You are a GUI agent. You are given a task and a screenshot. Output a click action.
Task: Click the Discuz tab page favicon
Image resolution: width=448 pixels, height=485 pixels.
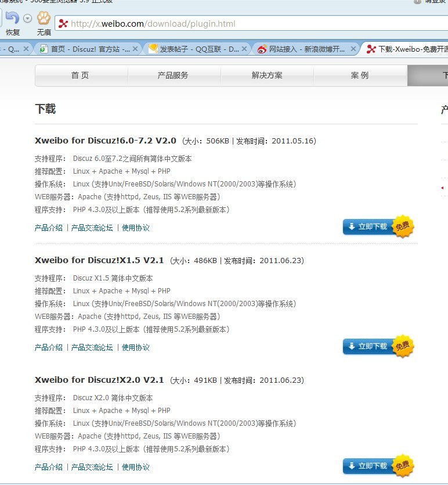click(44, 49)
